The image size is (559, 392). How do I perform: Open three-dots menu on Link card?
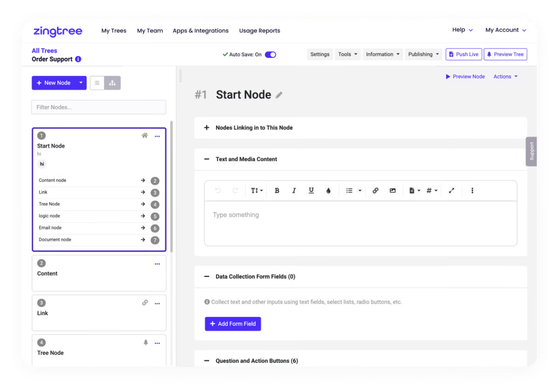click(157, 303)
